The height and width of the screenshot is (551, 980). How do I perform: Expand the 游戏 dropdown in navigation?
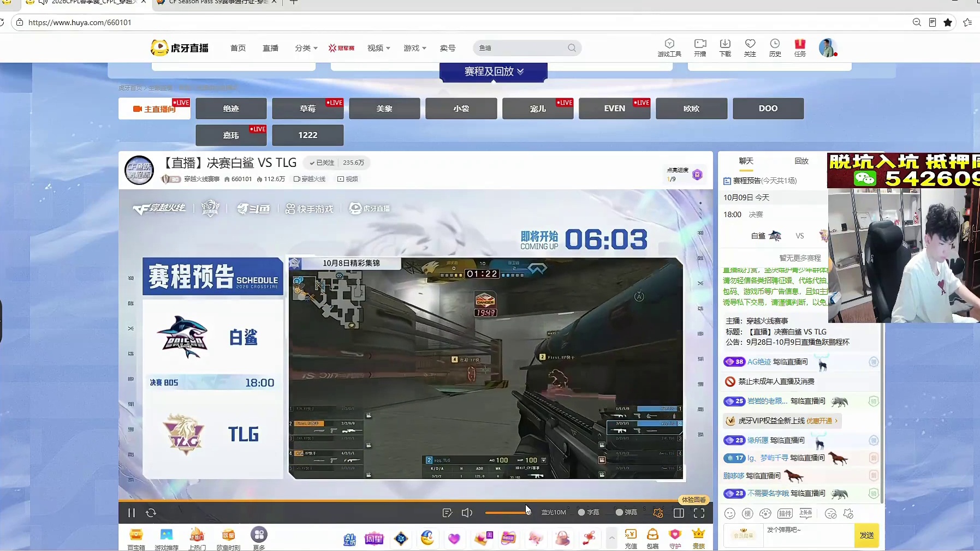coord(415,48)
